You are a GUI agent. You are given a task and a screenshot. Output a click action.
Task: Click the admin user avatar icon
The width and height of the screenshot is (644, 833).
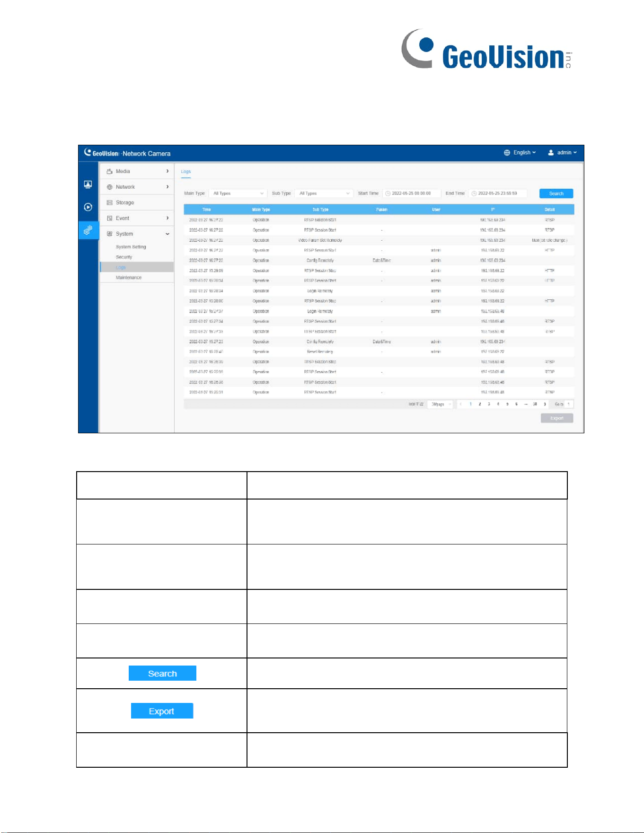(551, 153)
